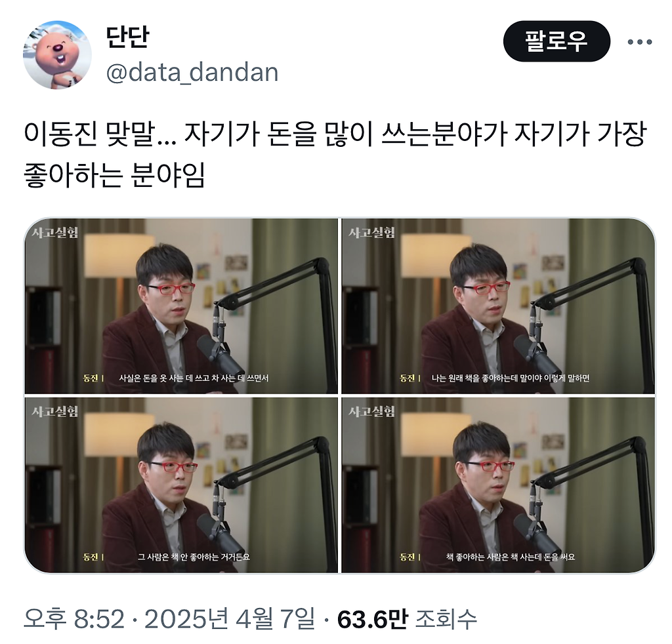Click the second tweet line 좋아하는 분야임
Screen dimensions: 672x644
(x=114, y=175)
